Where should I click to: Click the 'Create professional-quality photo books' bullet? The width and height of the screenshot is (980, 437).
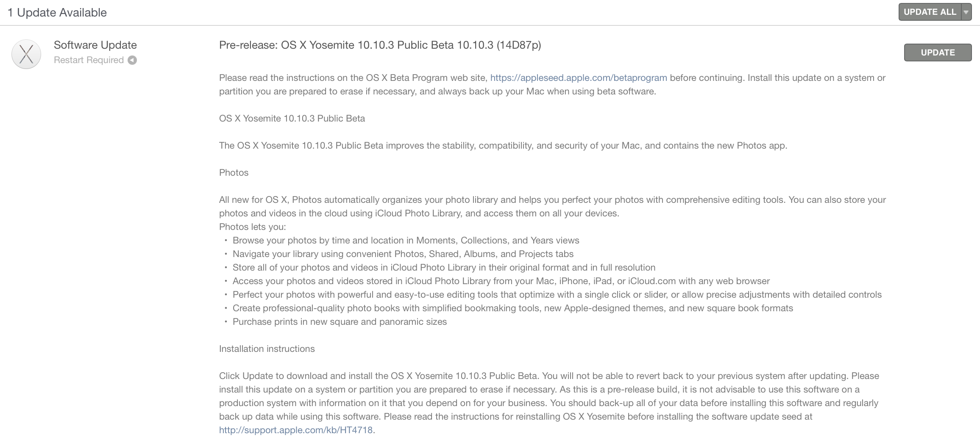pyautogui.click(x=512, y=308)
